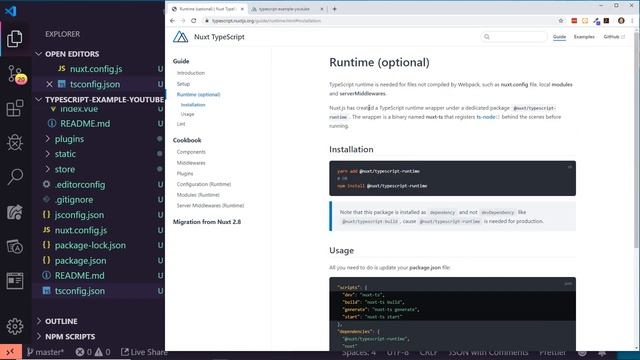Image resolution: width=640 pixels, height=360 pixels.
Task: Open Configuration (Runtime) cookbook page
Action: pos(204,184)
